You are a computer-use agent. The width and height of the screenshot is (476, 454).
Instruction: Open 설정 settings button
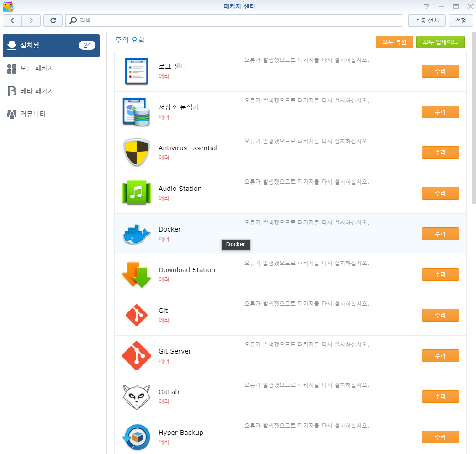pos(461,21)
